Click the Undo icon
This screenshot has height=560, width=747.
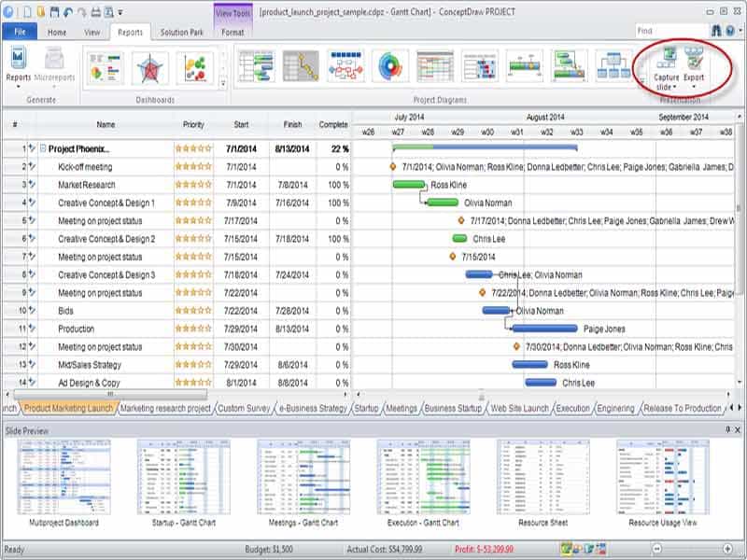67,11
